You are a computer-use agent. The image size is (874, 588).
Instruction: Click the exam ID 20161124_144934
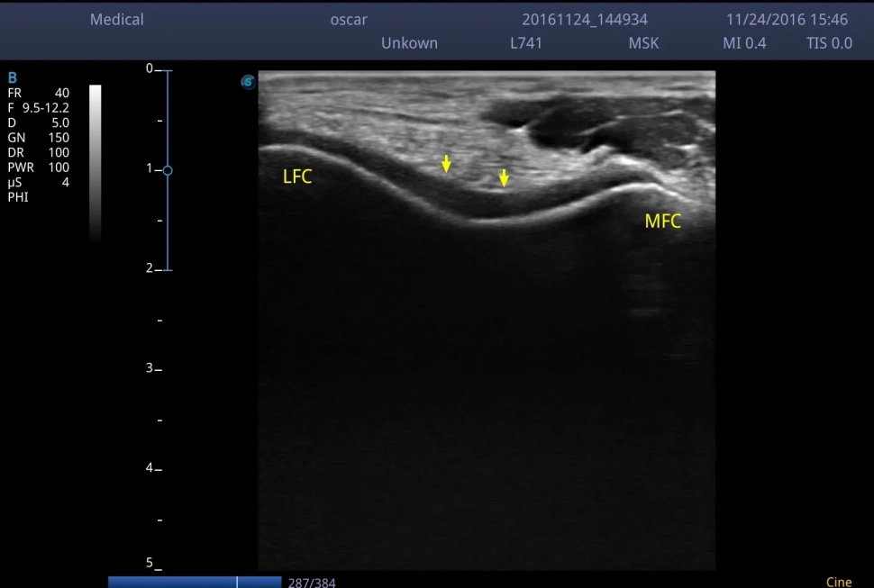pyautogui.click(x=585, y=20)
